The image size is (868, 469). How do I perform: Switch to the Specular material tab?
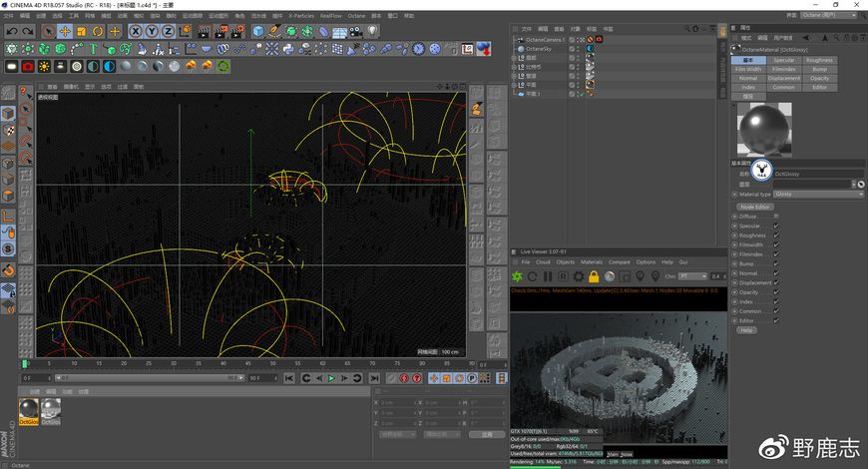784,60
